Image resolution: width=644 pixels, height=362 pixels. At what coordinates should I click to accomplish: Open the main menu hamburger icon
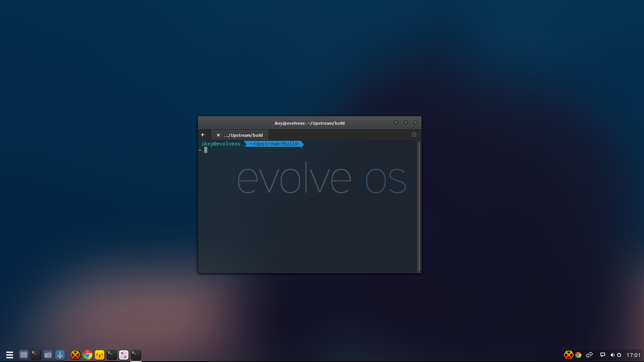pos(10,355)
